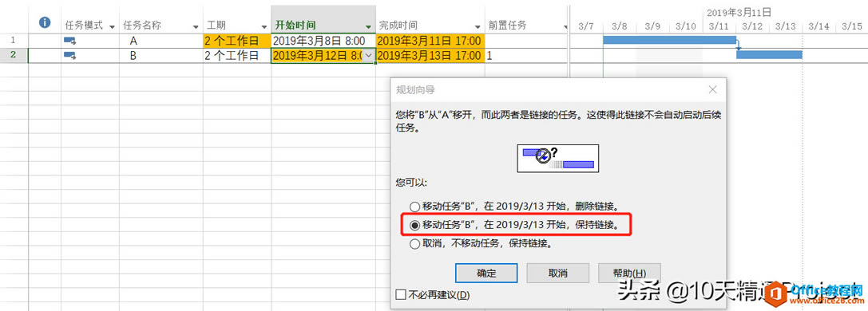Choose cancel, don't move task radio option
Screen dimensions: 868x311
pos(414,243)
